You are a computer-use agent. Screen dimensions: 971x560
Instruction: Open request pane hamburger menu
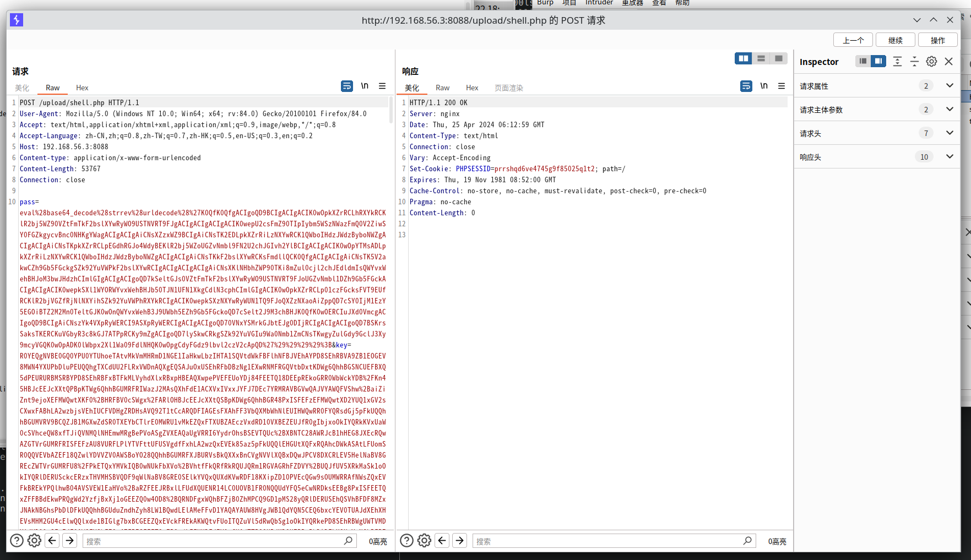pos(382,86)
